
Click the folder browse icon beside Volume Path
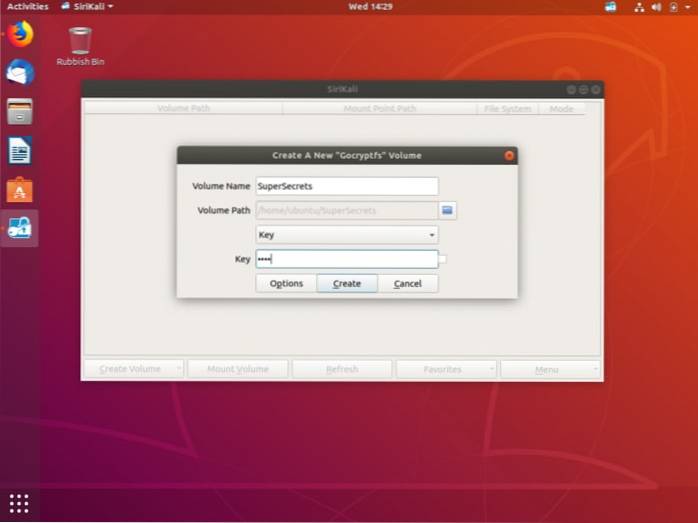pyautogui.click(x=447, y=210)
